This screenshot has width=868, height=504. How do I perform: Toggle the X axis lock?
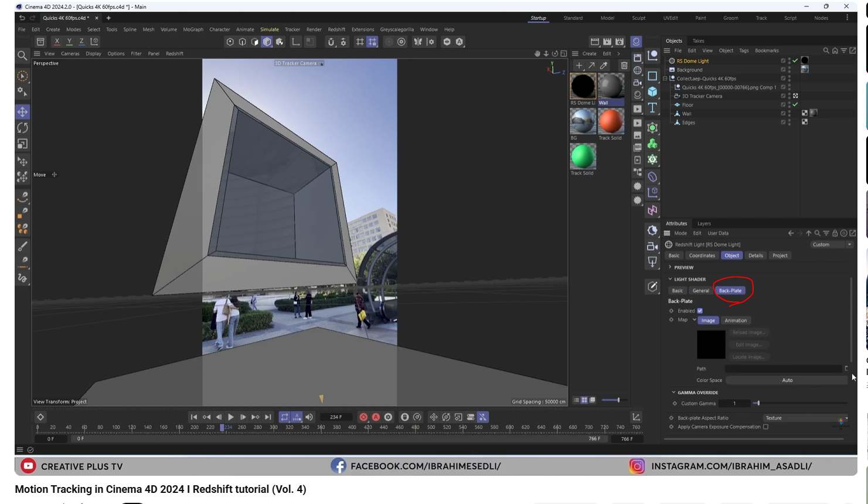(57, 42)
